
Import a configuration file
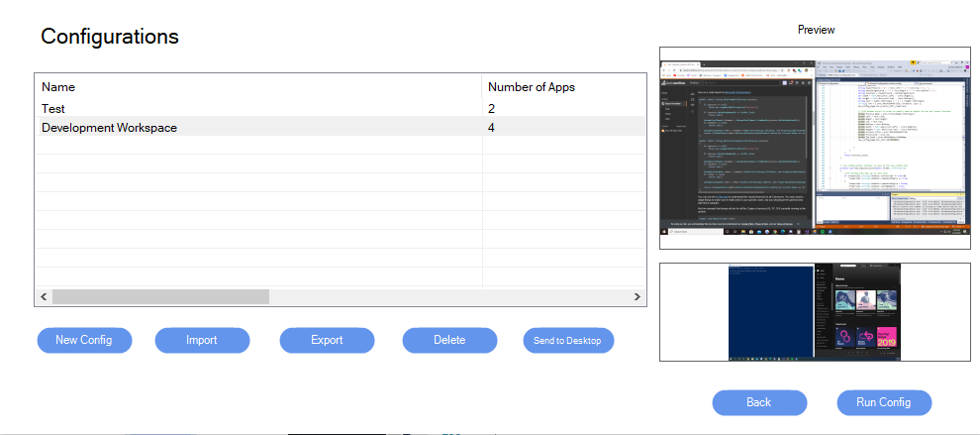[202, 340]
